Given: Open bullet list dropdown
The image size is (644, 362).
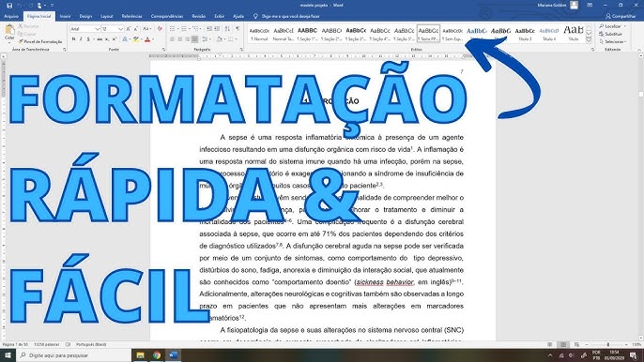Looking at the screenshot, I should pos(177,29).
